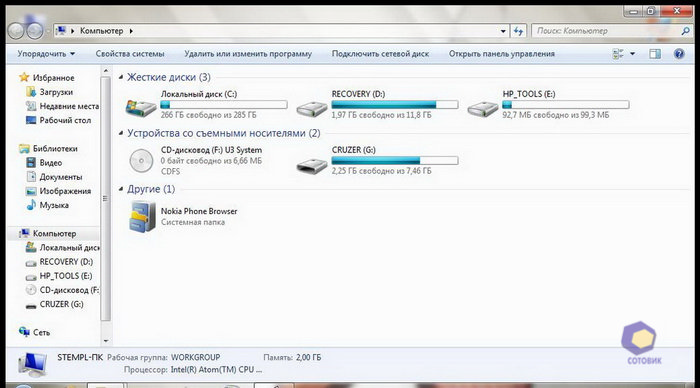Open Библиотеки in the sidebar

pos(55,149)
